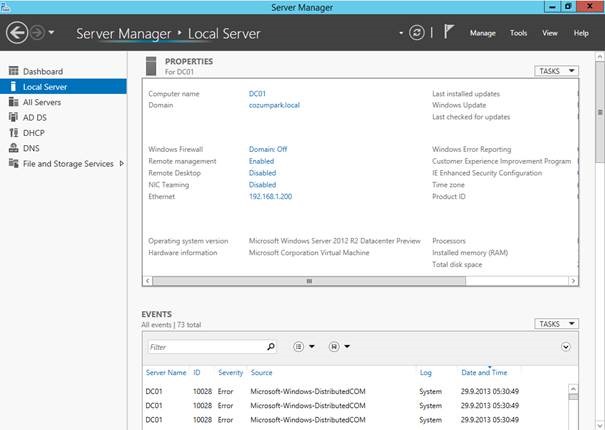Click Windows Firewall Domain: Off link
This screenshot has height=430, width=605.
pyautogui.click(x=268, y=149)
